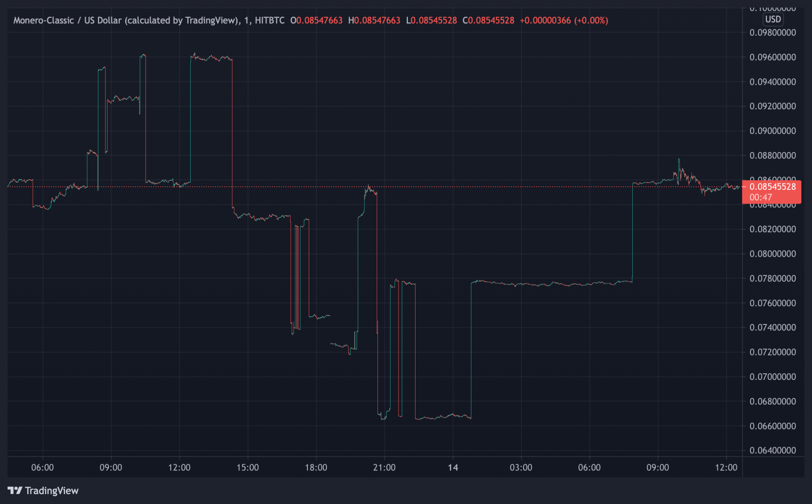Image resolution: width=812 pixels, height=504 pixels.
Task: Click the 0.06400000 price scale label
Action: 772,451
